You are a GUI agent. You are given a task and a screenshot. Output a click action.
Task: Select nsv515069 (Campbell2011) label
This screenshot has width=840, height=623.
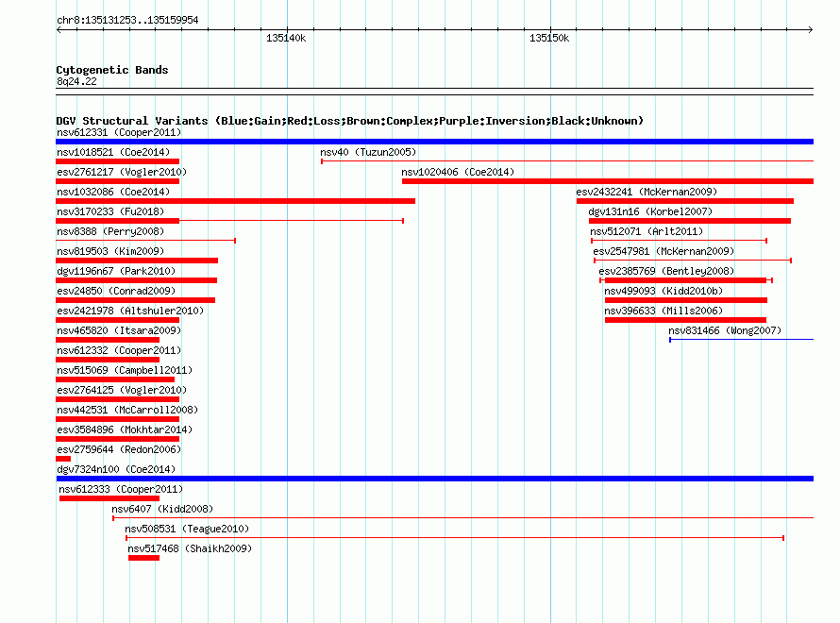(125, 370)
